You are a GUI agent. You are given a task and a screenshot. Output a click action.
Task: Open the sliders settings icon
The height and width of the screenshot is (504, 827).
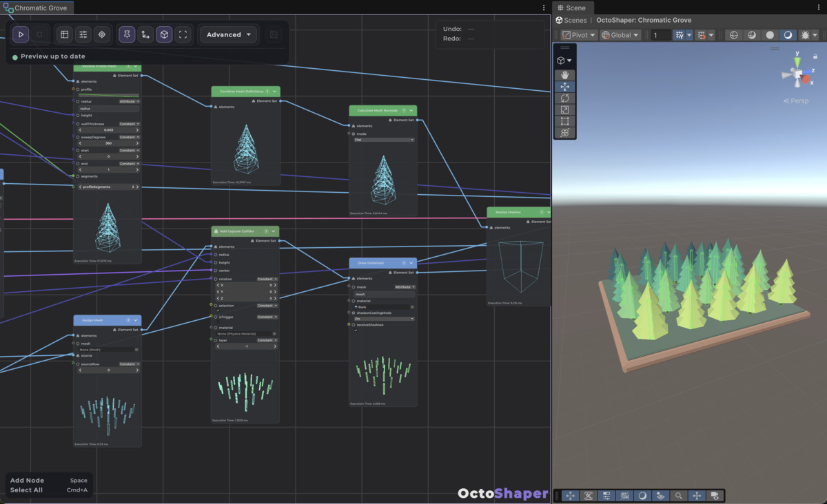tap(83, 34)
